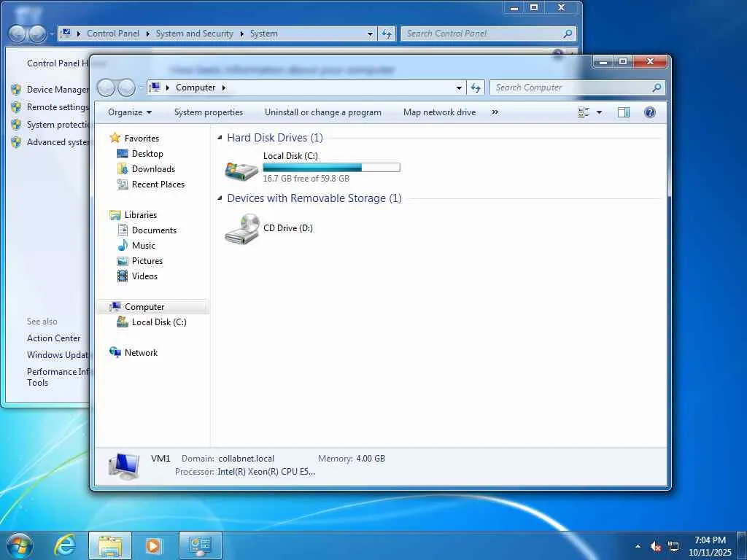Open the Organize dropdown menu
Screen dimensions: 747x560
[x=130, y=112]
